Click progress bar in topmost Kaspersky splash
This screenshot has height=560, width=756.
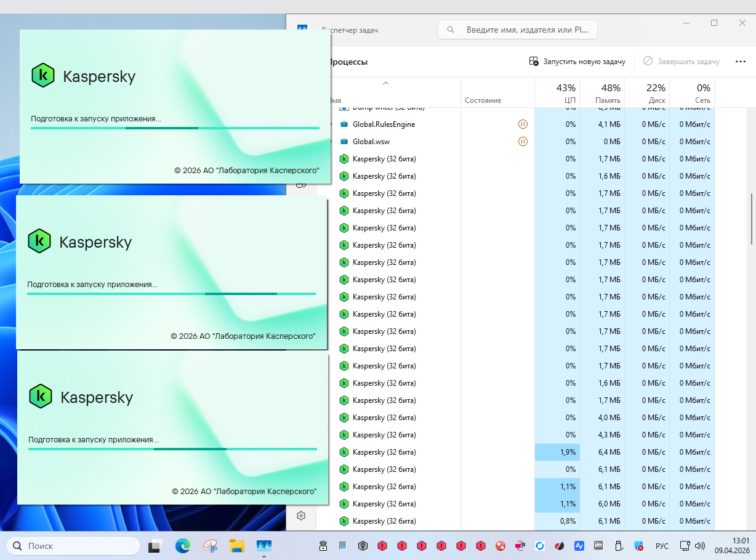(175, 128)
